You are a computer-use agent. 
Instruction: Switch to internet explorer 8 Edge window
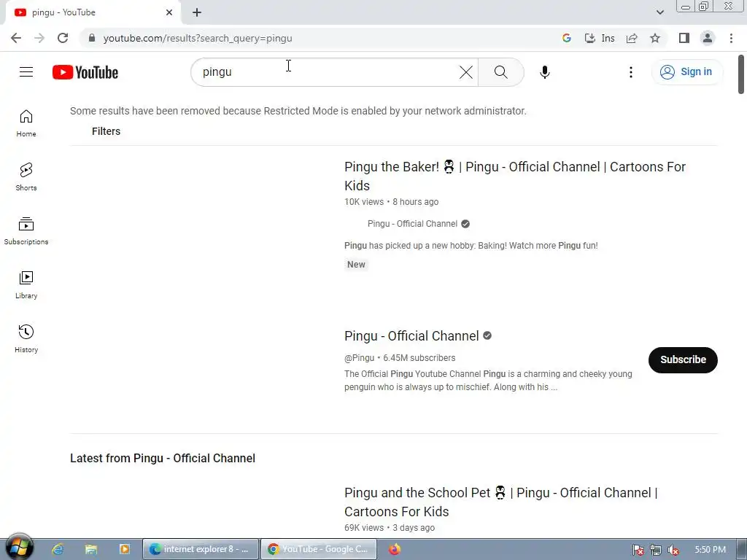click(x=201, y=549)
